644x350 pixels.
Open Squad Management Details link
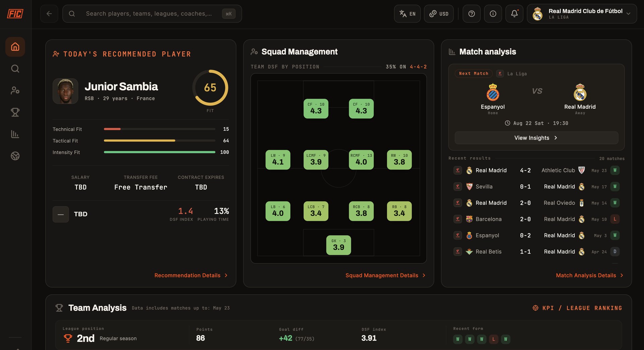coord(385,275)
